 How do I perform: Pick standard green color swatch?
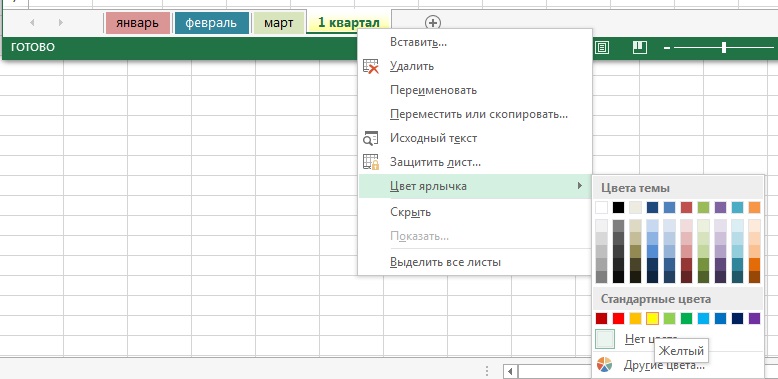686,318
